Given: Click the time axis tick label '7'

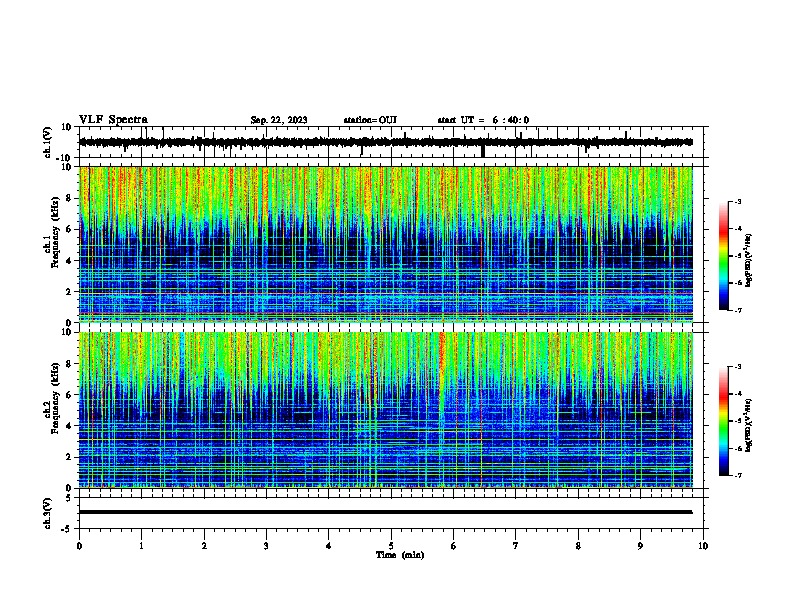Looking at the screenshot, I should point(516,546).
